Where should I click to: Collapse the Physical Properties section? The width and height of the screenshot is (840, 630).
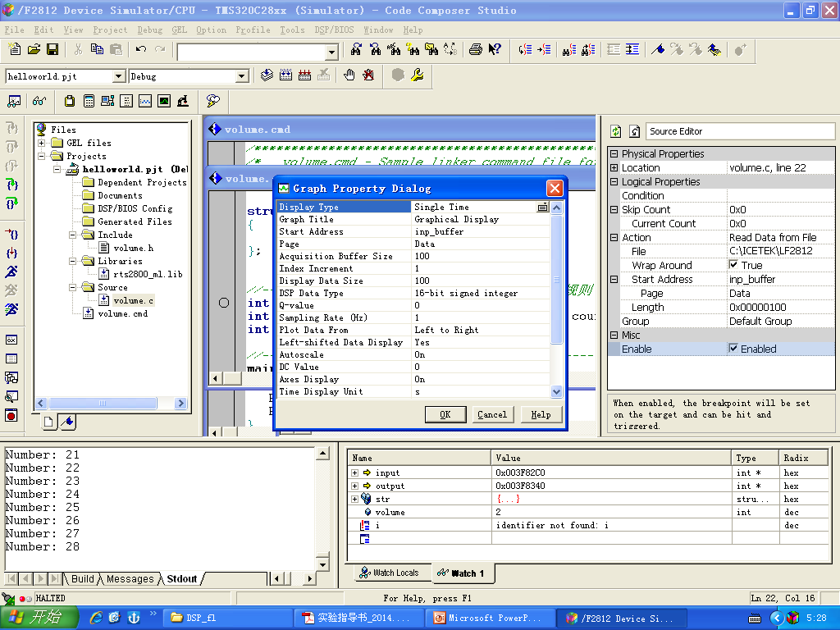[x=614, y=153]
